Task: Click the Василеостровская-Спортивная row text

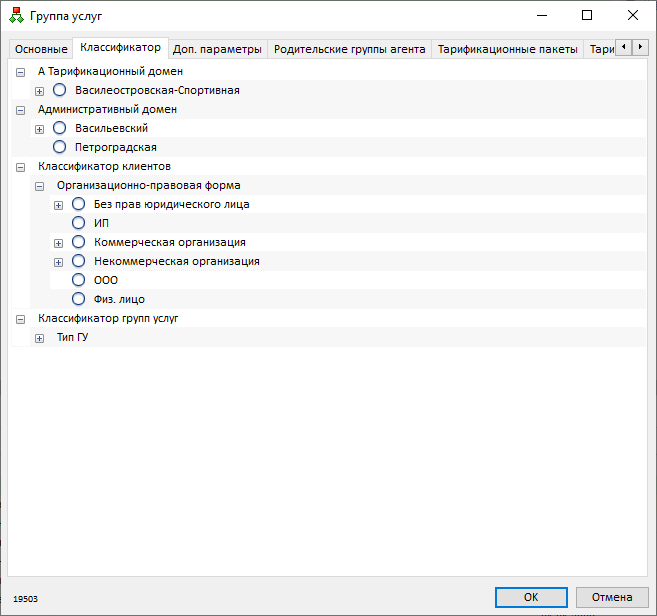Action: (157, 91)
